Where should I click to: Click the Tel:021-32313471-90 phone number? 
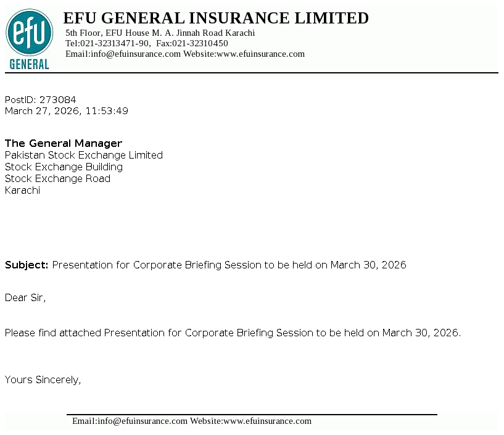coord(107,43)
